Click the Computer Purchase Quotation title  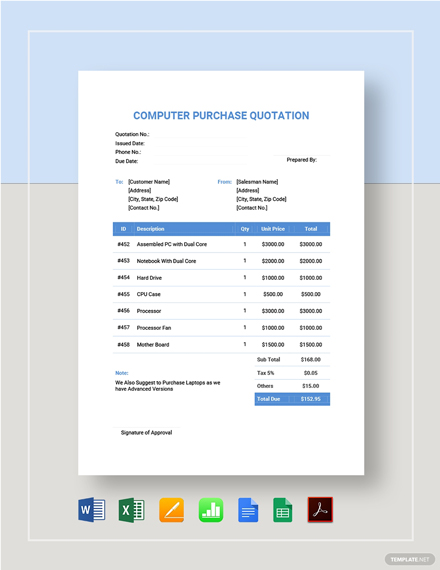(x=221, y=116)
